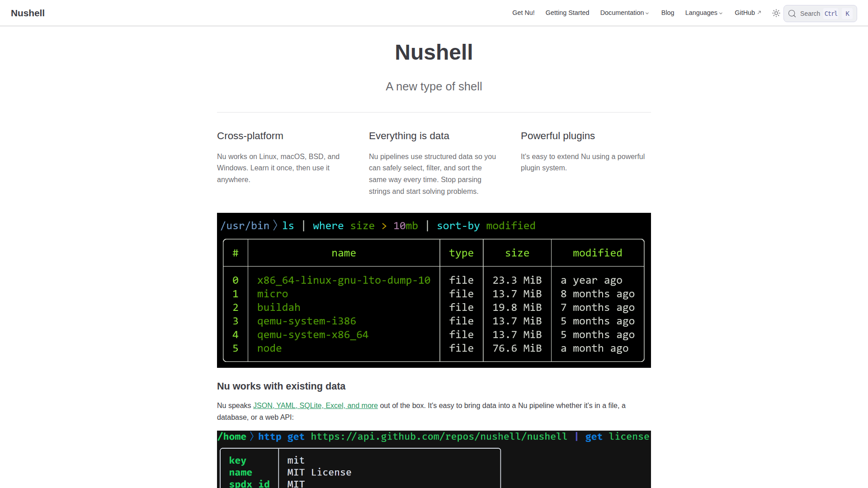
Task: Open the GitHub external link
Action: point(748,13)
